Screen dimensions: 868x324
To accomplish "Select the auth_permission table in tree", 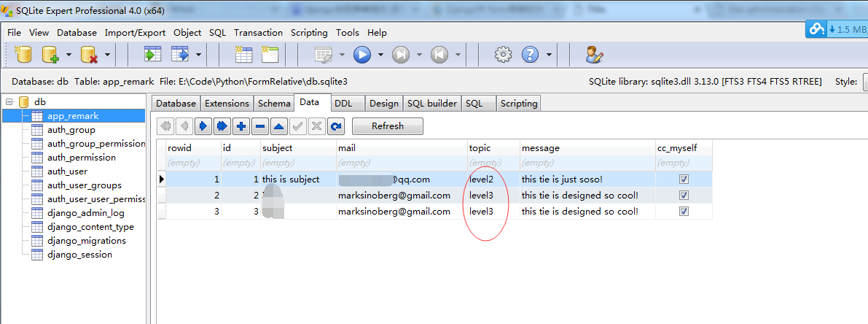I will 82,158.
